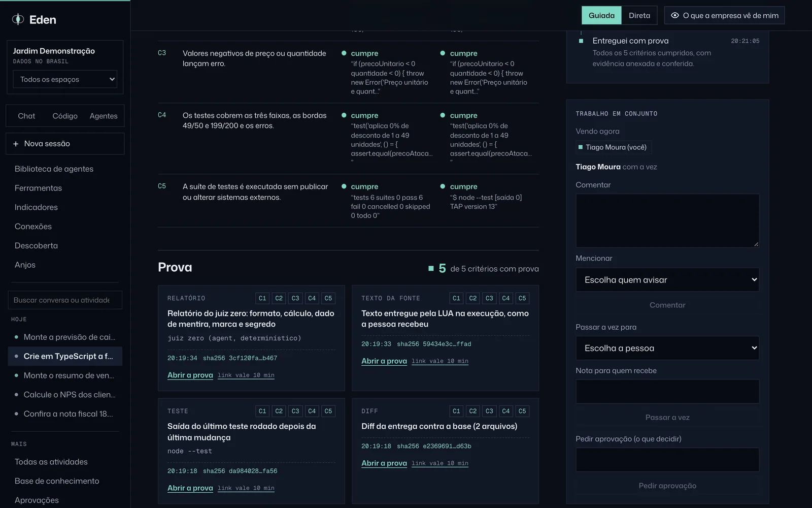Click the Passar a vez button
Screen dimensions: 812x508
pos(667,417)
